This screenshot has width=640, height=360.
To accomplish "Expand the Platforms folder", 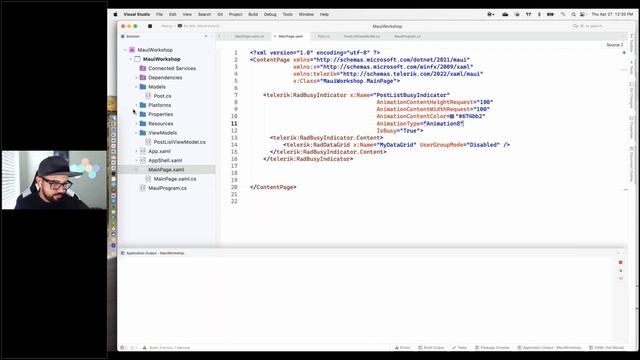I will [x=136, y=105].
